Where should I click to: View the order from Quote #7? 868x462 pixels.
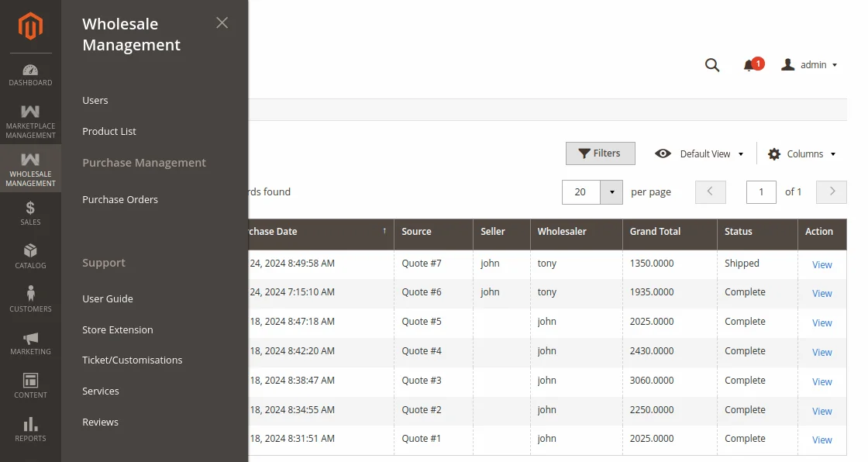pyautogui.click(x=821, y=264)
